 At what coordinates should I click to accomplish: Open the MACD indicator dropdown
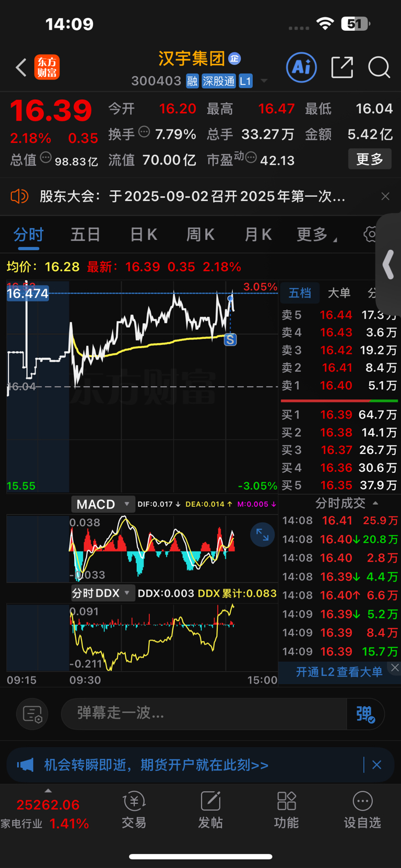pyautogui.click(x=103, y=504)
